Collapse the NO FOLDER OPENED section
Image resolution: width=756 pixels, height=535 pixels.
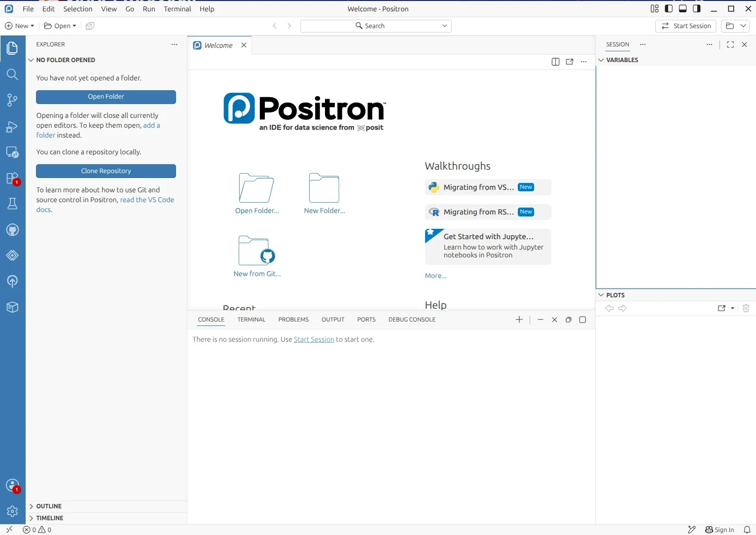point(32,60)
